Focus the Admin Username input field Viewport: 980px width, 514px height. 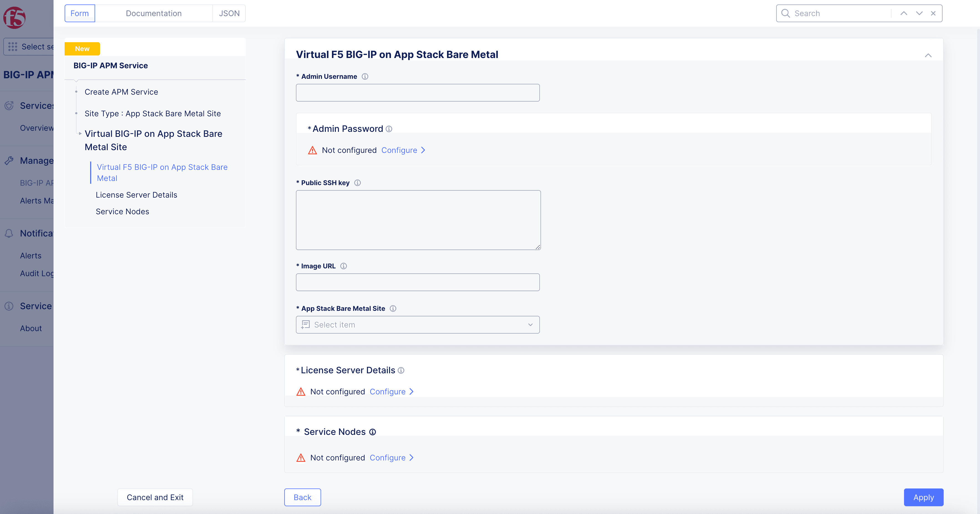[417, 92]
